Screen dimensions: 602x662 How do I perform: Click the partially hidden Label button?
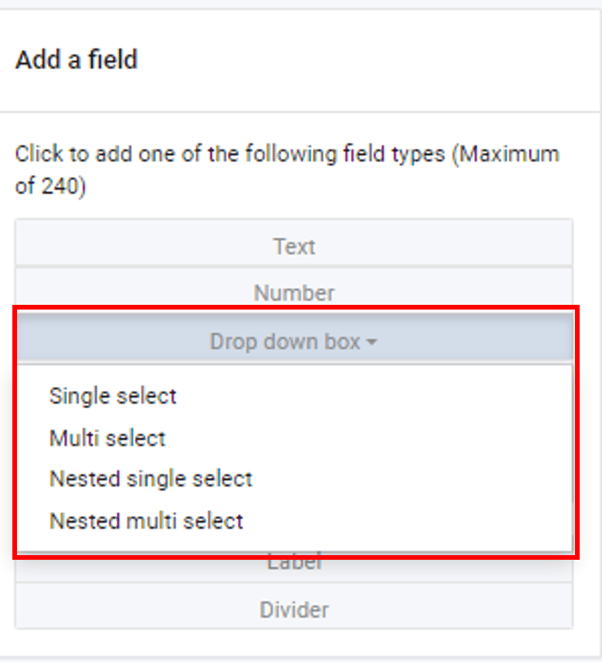pos(294,565)
